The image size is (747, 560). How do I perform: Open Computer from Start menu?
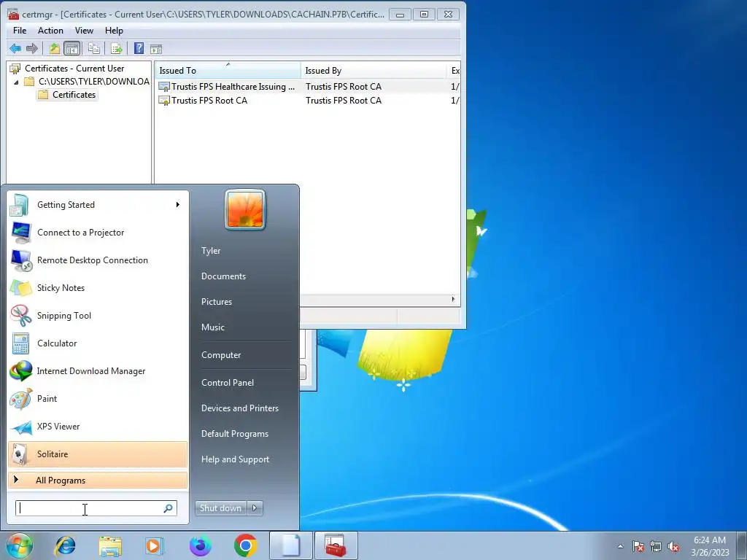tap(221, 355)
